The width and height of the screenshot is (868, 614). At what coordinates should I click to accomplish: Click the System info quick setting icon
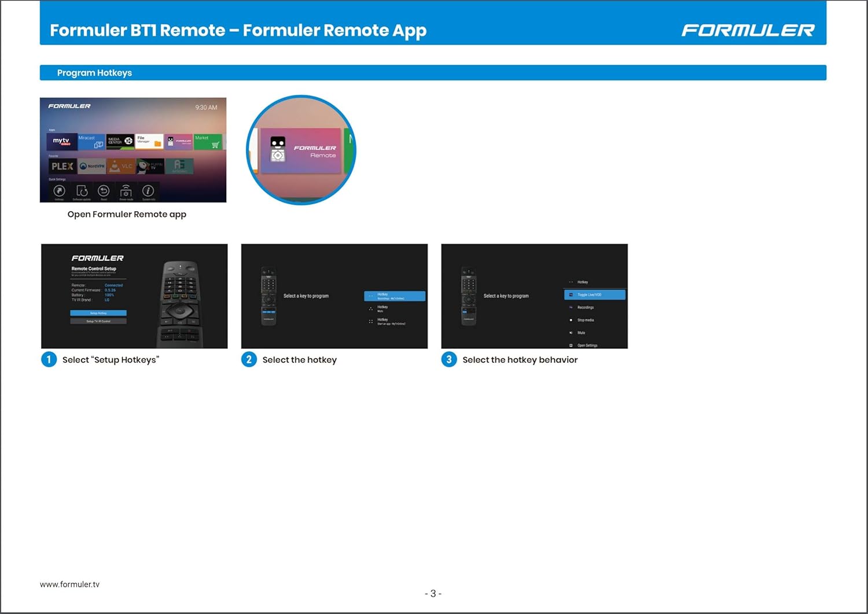[148, 192]
